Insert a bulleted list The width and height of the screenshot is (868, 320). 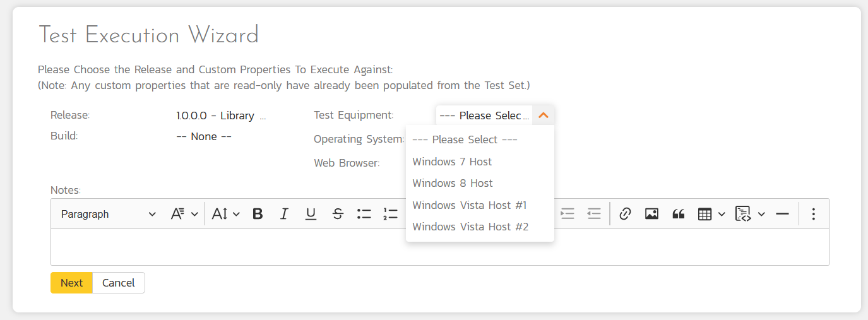(x=364, y=214)
